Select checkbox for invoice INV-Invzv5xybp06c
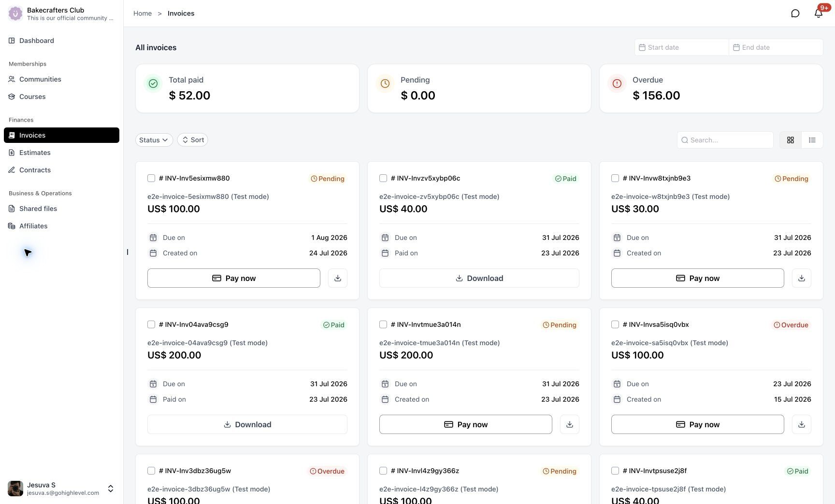 383,178
